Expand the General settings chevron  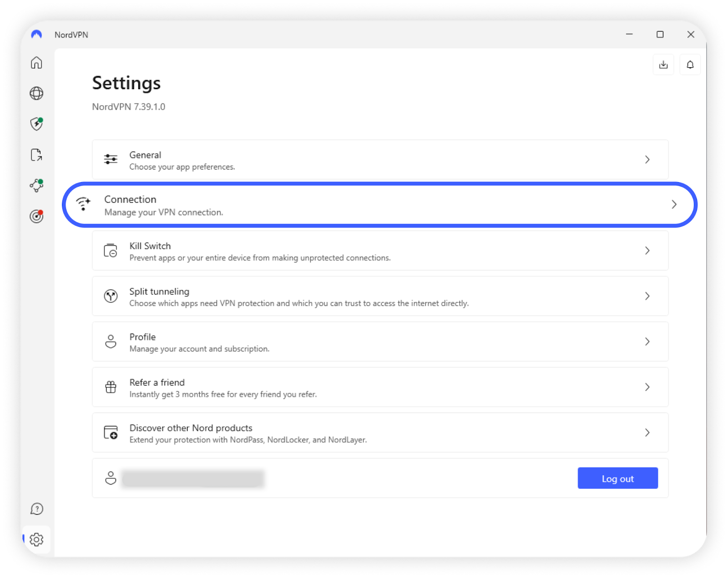(647, 160)
